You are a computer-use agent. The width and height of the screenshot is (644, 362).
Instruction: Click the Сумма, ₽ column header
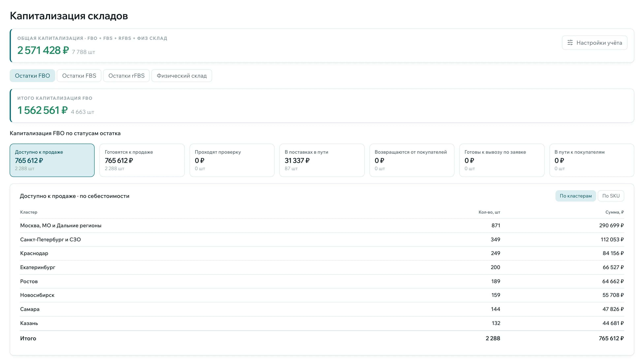click(x=614, y=212)
